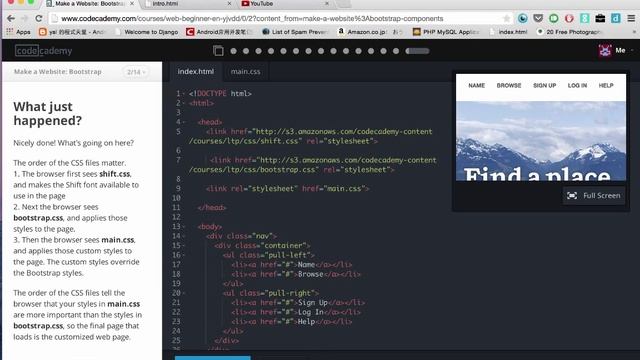Collapse the body fold at line 13
The width and height of the screenshot is (640, 360).
[x=184, y=227]
